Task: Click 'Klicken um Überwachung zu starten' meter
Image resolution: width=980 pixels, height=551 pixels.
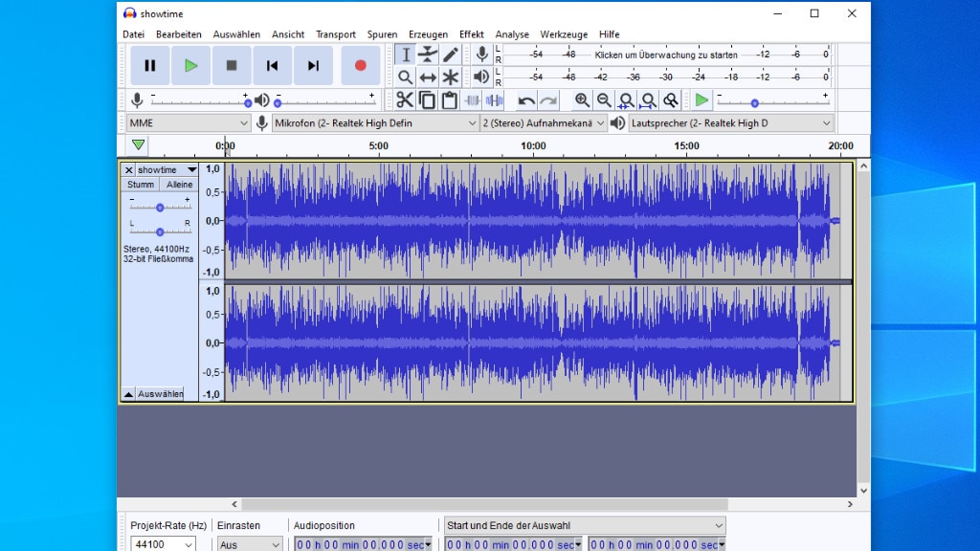Action: (x=666, y=55)
